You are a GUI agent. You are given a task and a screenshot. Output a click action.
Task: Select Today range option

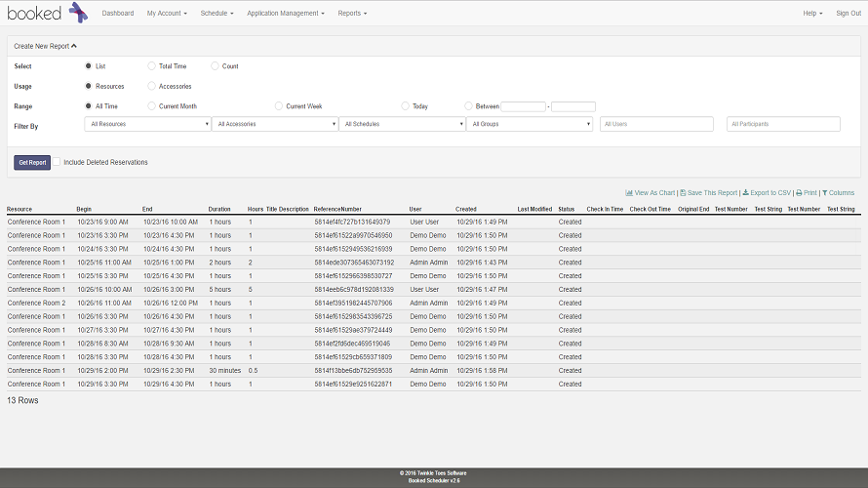[405, 105]
